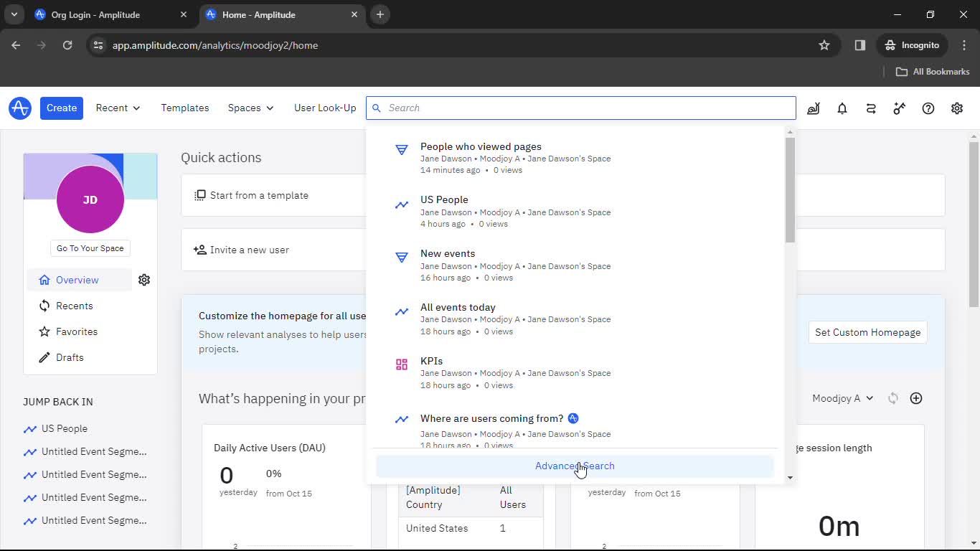Bookmark this page with the star icon
The height and width of the screenshot is (551, 980).
point(824,45)
